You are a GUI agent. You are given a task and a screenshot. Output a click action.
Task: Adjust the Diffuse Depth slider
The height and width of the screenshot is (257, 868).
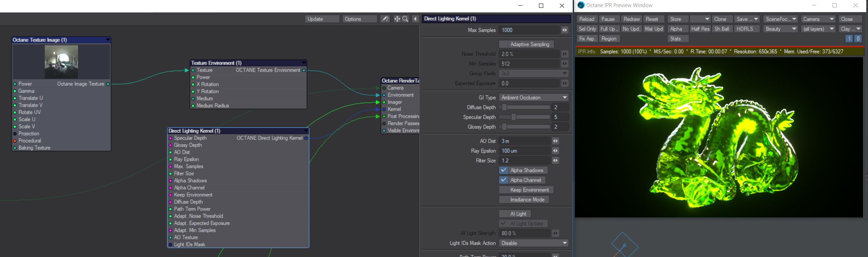click(x=524, y=107)
